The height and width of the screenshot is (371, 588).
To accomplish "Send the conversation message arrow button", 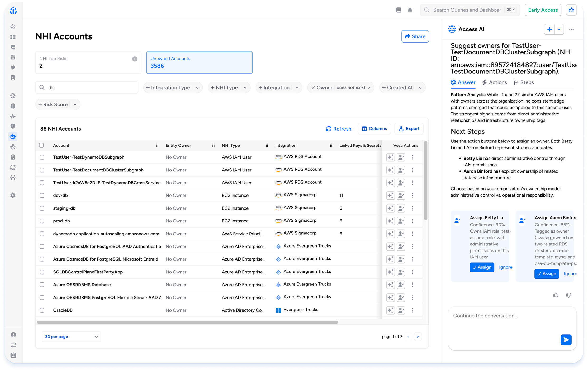I will (x=566, y=340).
